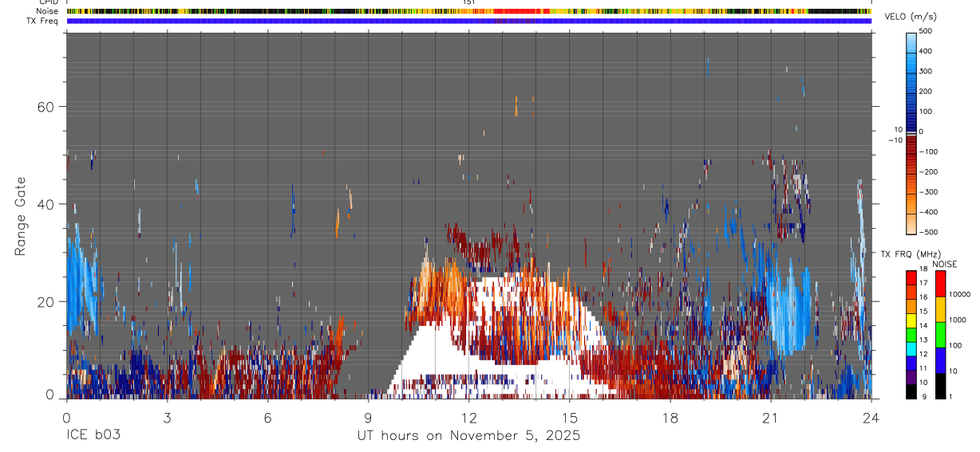Click the 'ICE b03' radar beam label
Screen dimensions: 980x452
pos(93,435)
